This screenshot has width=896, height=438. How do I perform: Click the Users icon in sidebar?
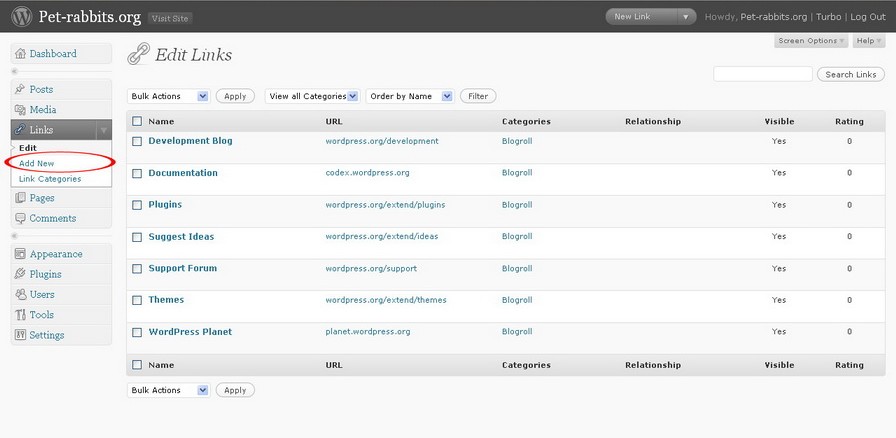tap(21, 294)
